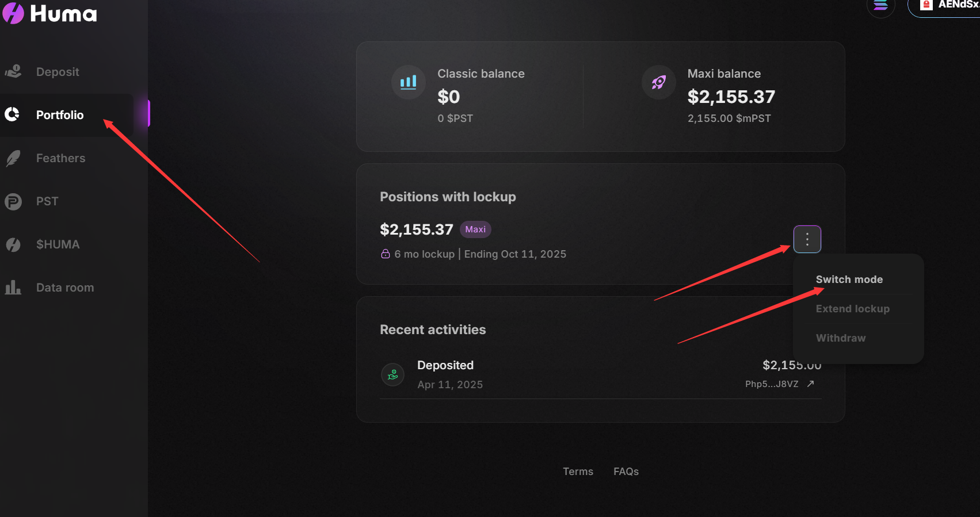Viewport: 980px width, 517px height.
Task: Click the Solana network icon
Action: point(880,5)
